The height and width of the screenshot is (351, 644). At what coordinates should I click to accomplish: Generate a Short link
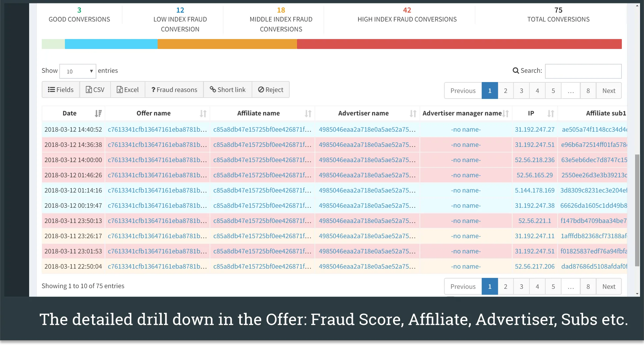tap(227, 90)
